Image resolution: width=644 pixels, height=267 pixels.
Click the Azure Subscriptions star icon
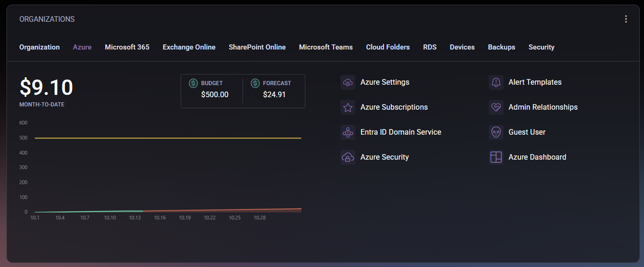click(x=347, y=107)
